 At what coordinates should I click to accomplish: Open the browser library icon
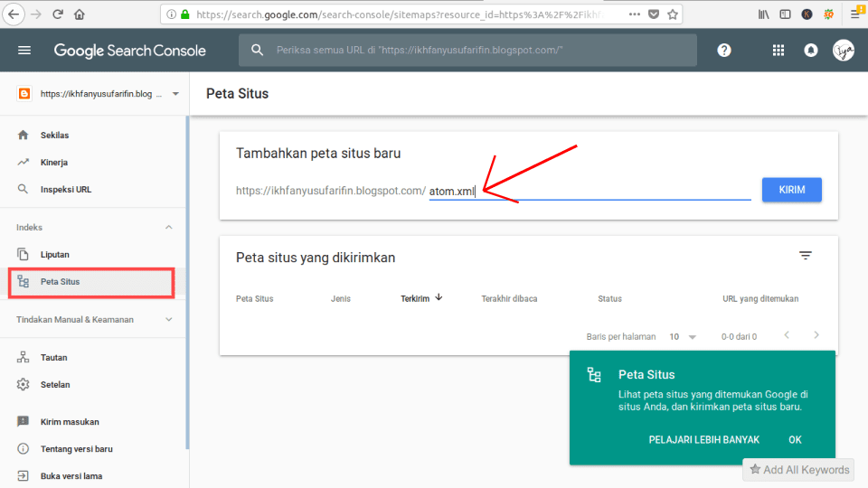pos(764,14)
